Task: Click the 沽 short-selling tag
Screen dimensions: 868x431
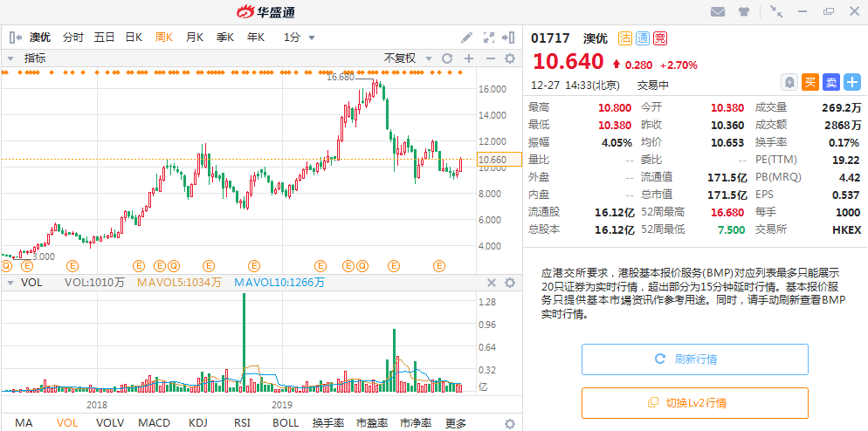Action: pyautogui.click(x=625, y=38)
